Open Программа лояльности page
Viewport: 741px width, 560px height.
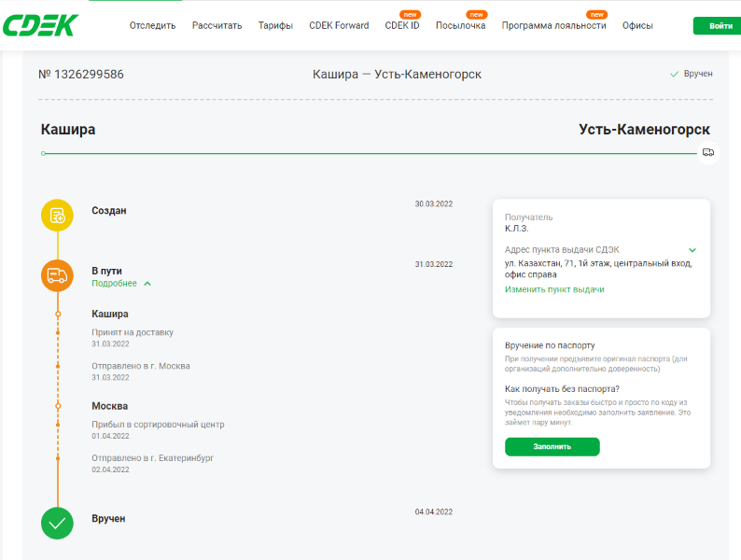[x=553, y=25]
